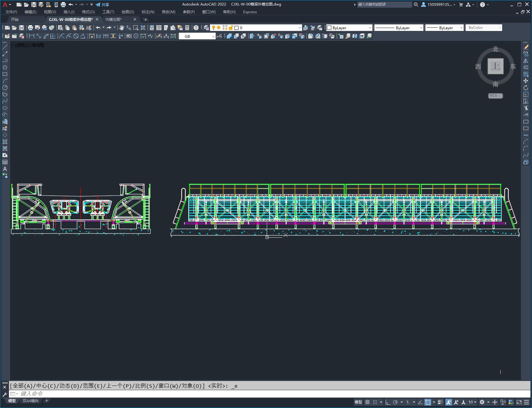This screenshot has width=532, height=408.
Task: Click the ViewCube top face 上
Action: (x=495, y=66)
